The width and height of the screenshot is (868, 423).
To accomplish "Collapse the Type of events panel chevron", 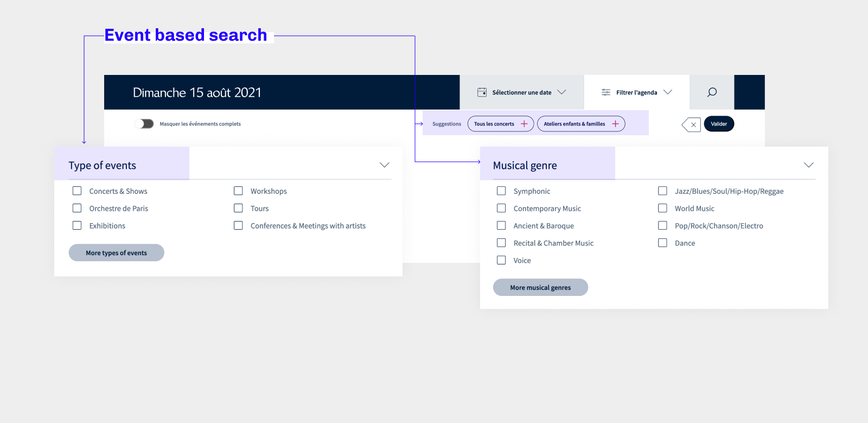I will tap(384, 165).
